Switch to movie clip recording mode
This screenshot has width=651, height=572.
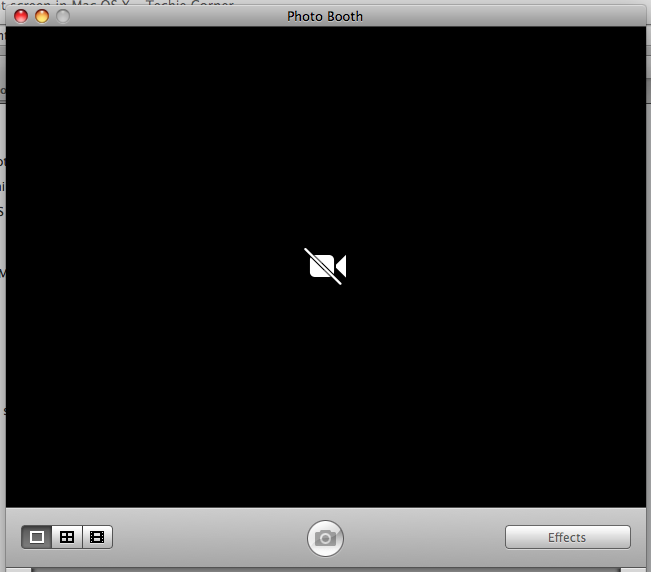pos(97,537)
